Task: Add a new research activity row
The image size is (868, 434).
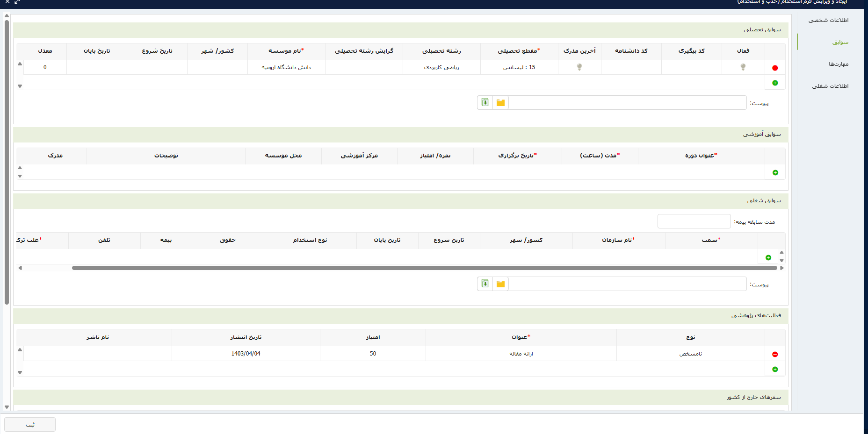Action: [x=775, y=369]
